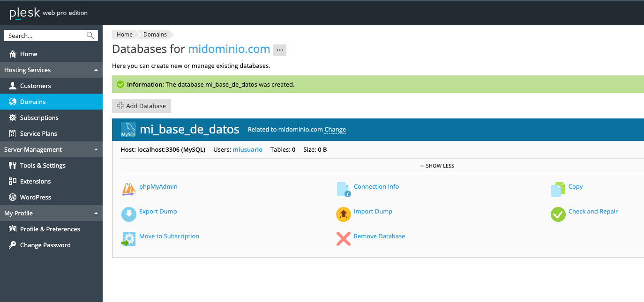This screenshot has height=302, width=644.
Task: Click the green Check and Repair icon
Action: tap(558, 214)
